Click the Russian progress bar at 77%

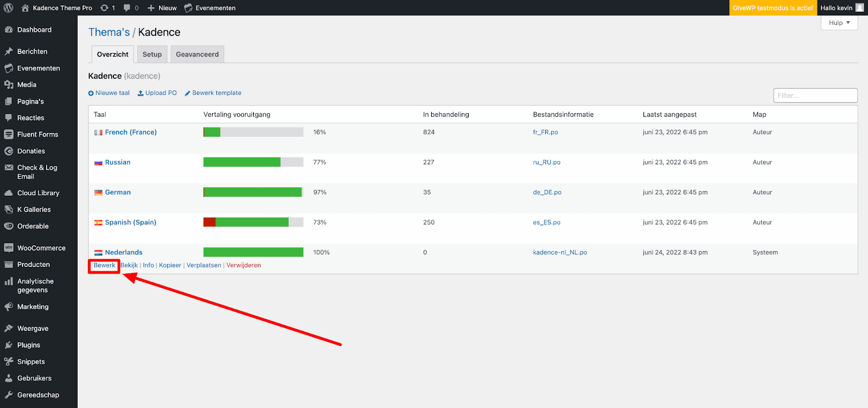click(253, 162)
